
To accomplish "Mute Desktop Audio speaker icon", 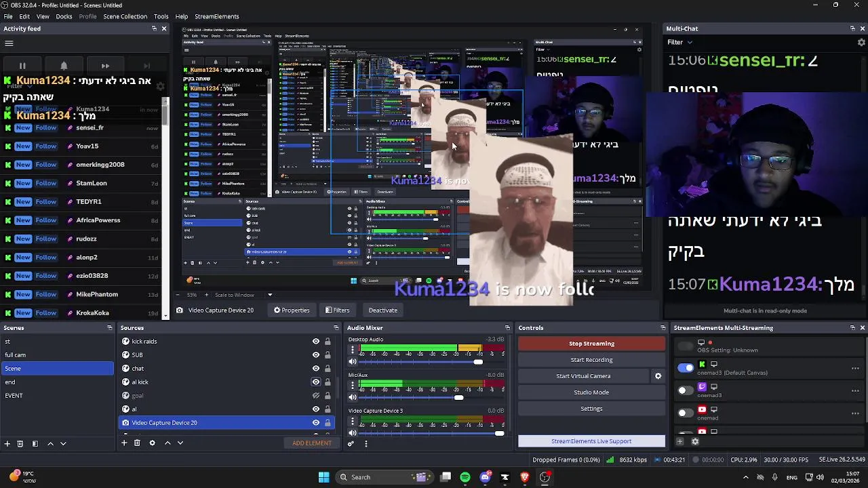I will pyautogui.click(x=353, y=362).
